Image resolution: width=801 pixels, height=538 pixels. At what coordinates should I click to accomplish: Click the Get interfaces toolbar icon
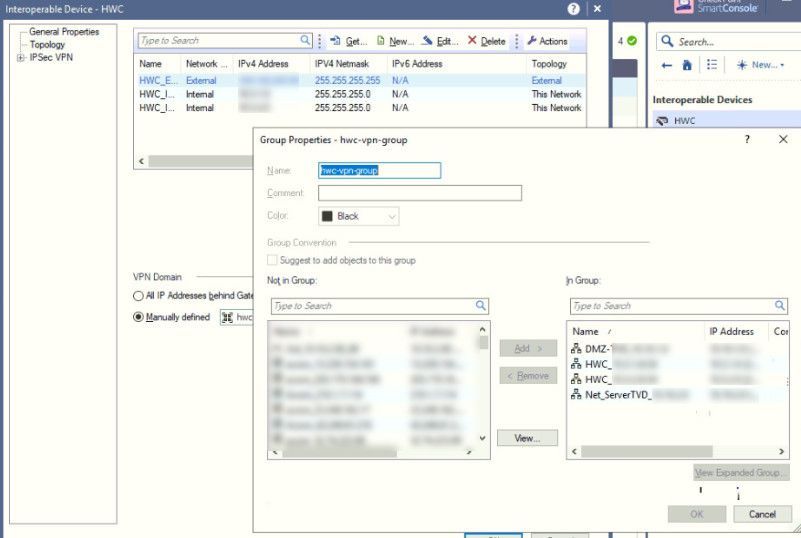(x=348, y=41)
